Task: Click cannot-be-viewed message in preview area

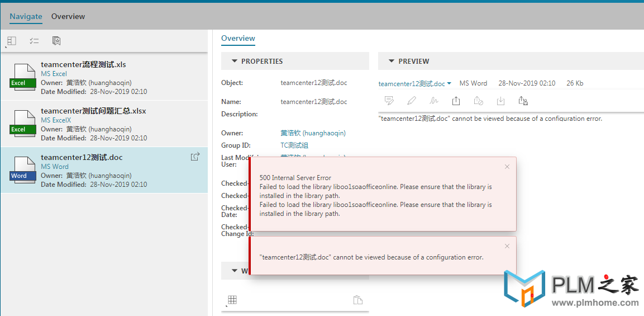Action: coord(490,119)
